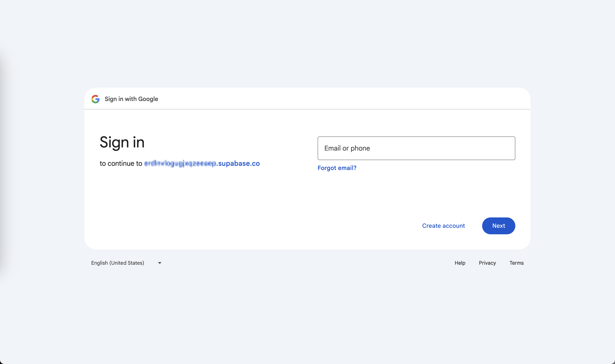Screen dimensions: 615x364
Task: Open the language selector dropdown arrow
Action: [x=159, y=263]
